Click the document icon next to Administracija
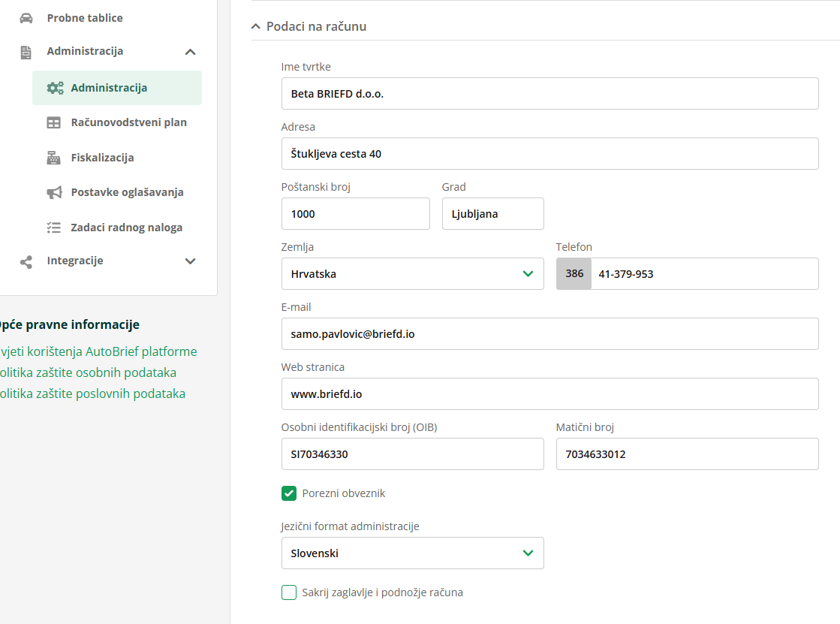Screen dimensions: 840x624 point(26,52)
